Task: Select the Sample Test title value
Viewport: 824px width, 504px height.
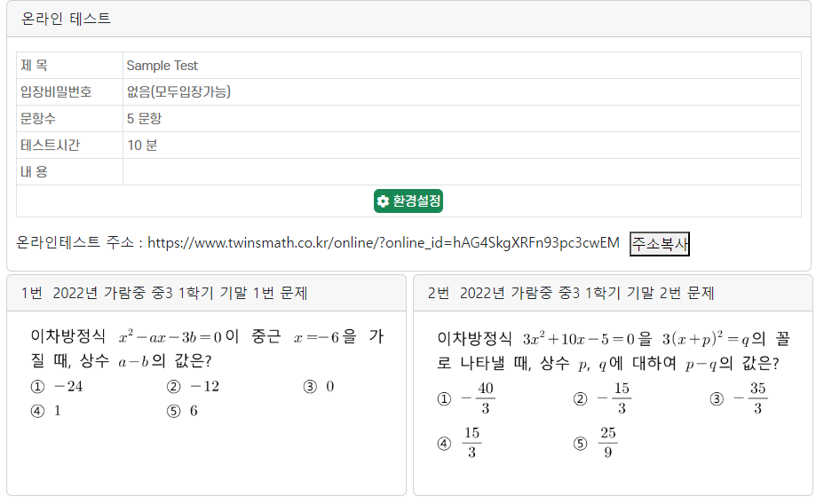Action: (162, 66)
